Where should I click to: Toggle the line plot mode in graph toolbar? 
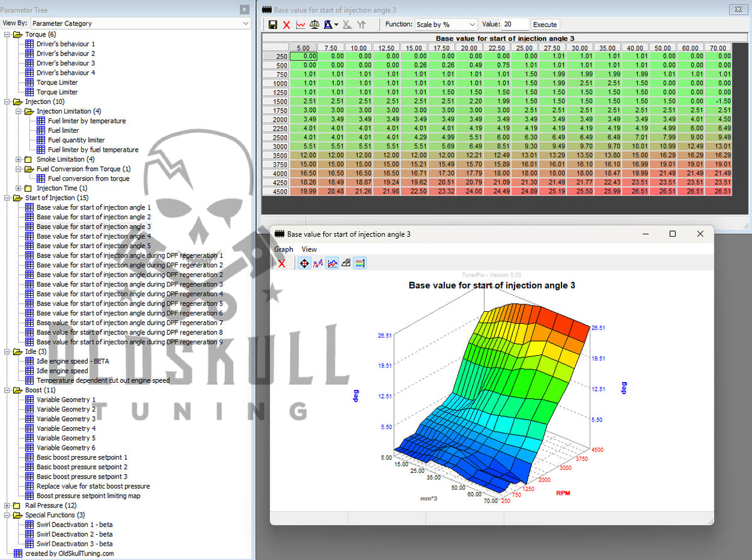[x=332, y=264]
